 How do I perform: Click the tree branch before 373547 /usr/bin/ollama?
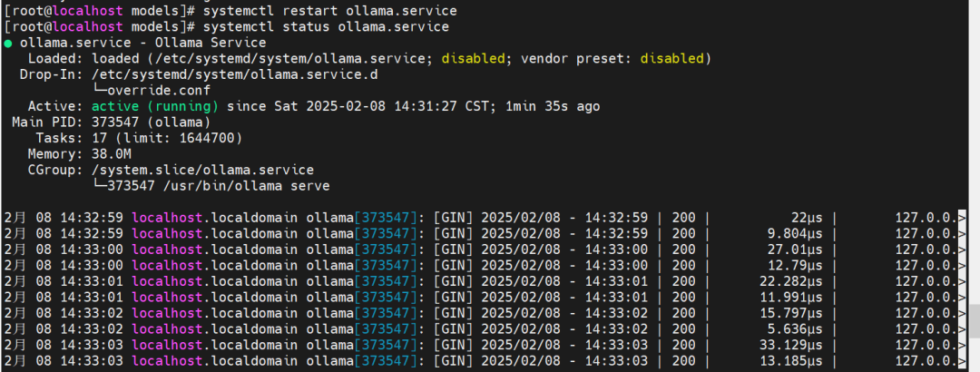coord(99,186)
